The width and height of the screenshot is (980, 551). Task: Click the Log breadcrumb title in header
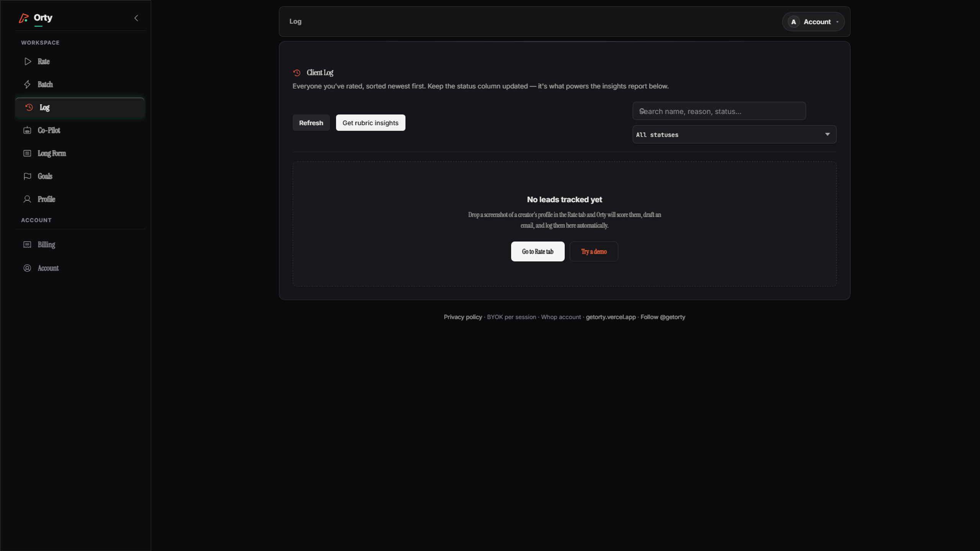(x=295, y=21)
